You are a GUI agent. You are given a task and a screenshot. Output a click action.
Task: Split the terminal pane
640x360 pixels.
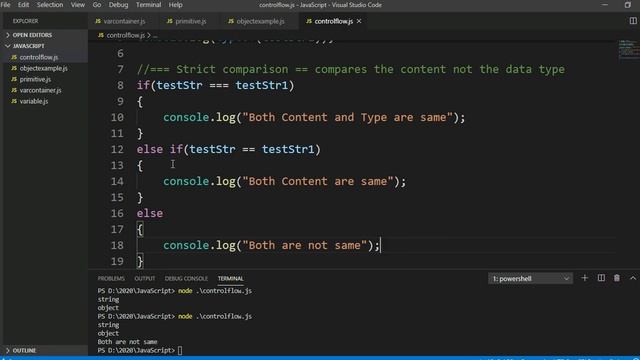[x=601, y=278]
